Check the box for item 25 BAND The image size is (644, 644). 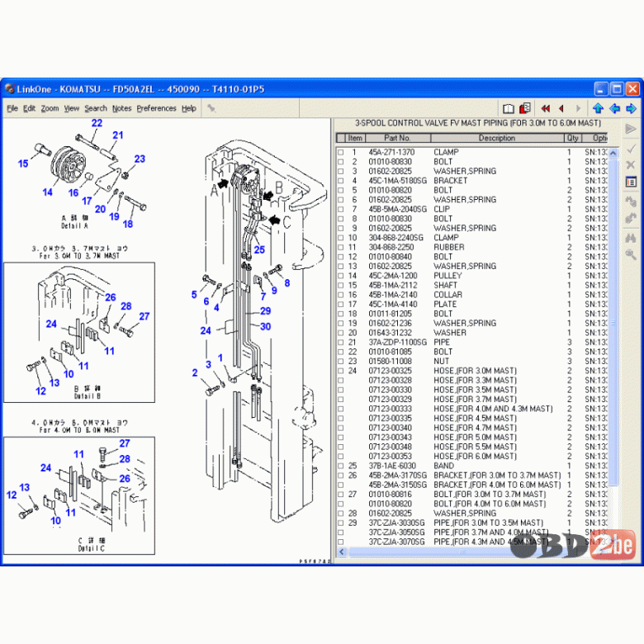[341, 466]
